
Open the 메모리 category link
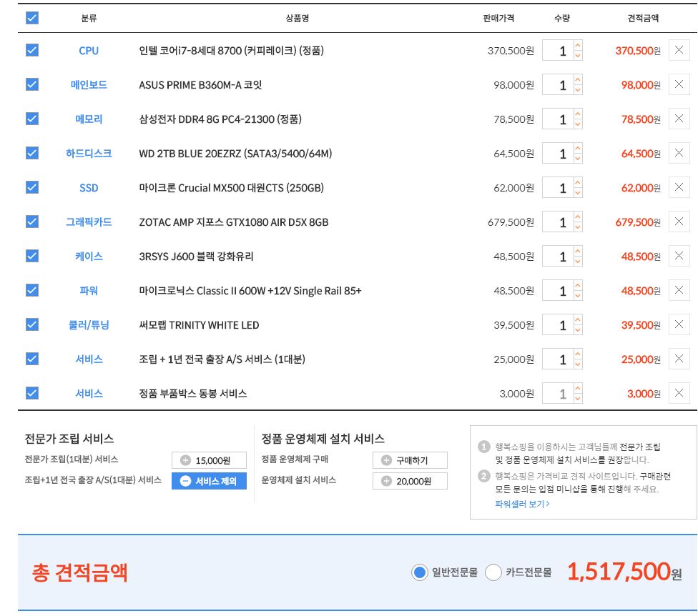(89, 119)
